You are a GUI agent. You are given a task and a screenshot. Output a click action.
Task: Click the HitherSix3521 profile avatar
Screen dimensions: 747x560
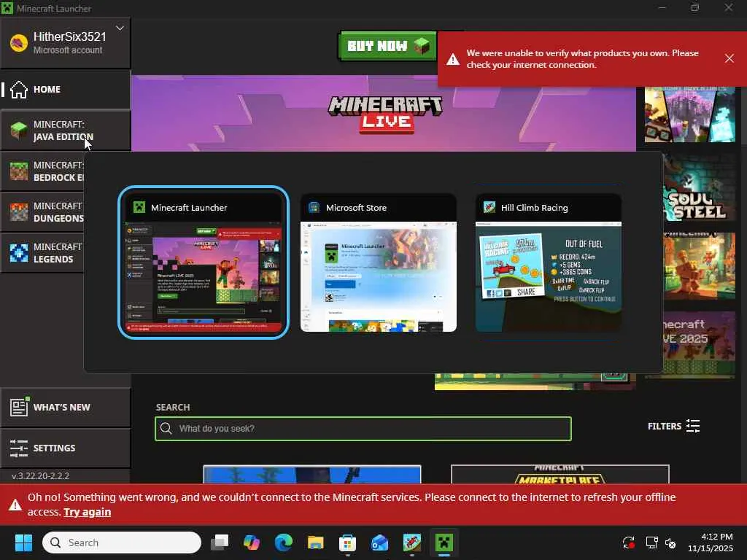19,43
